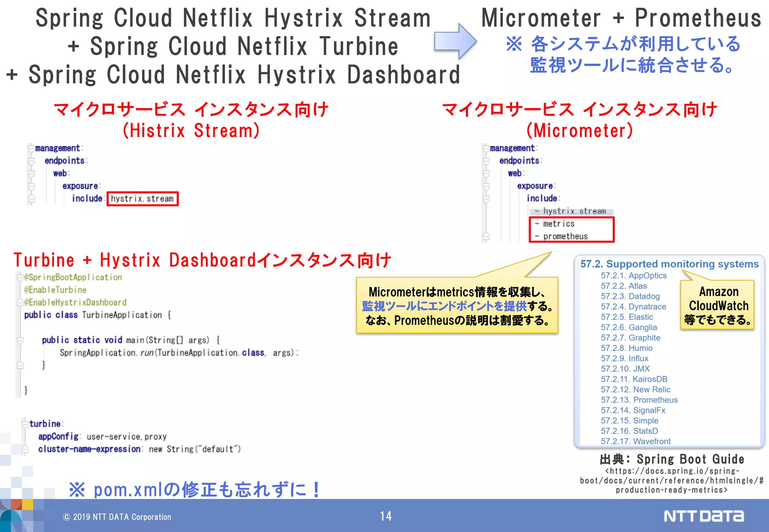This screenshot has height=532, width=769.
Task: Open the 57.2.10. JMX link
Action: coord(625,369)
